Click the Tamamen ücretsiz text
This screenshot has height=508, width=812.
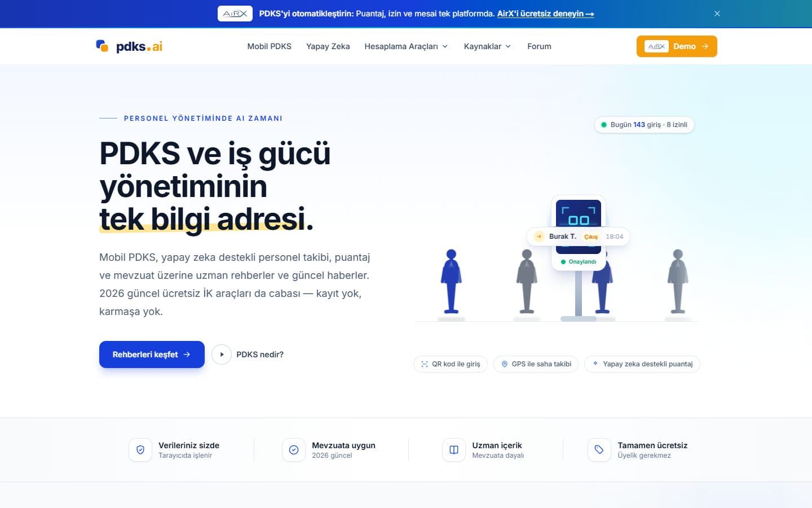pos(652,445)
